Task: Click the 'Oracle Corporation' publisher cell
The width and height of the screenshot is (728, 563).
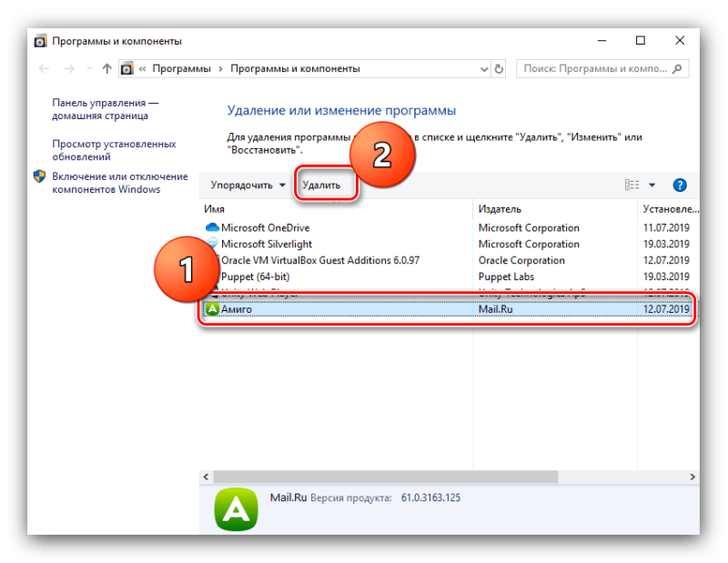Action: tap(521, 260)
